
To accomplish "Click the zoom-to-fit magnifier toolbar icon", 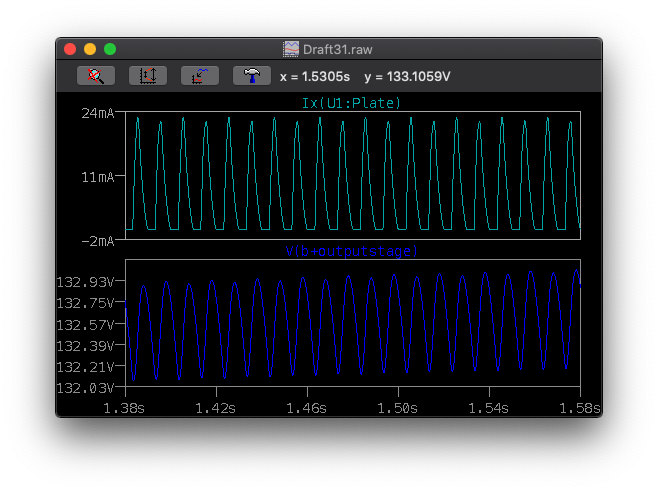I will tap(96, 76).
